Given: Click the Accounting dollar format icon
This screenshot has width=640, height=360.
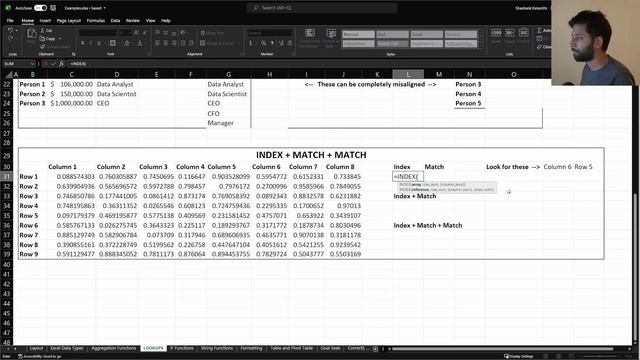Looking at the screenshot, I should click(251, 43).
